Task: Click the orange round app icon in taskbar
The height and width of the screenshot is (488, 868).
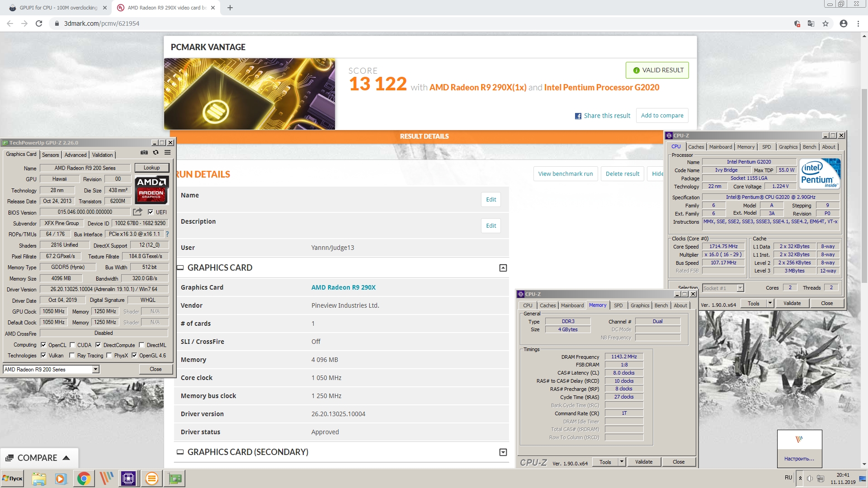Action: tap(152, 479)
